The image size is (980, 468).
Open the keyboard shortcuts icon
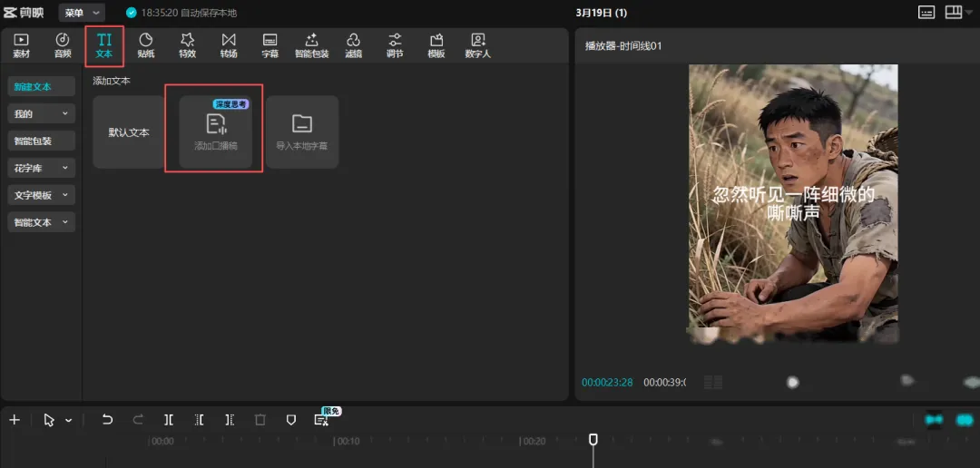click(926, 13)
